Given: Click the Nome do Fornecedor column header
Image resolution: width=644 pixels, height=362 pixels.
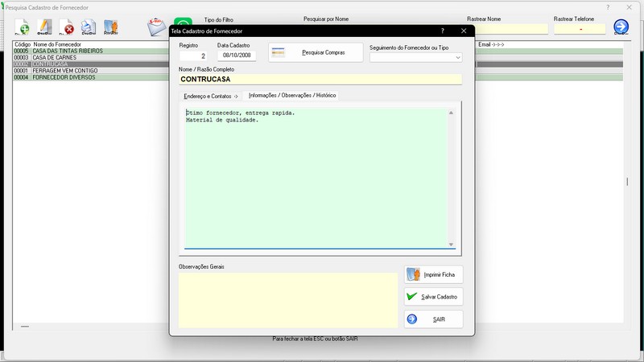Looking at the screenshot, I should tap(57, 44).
